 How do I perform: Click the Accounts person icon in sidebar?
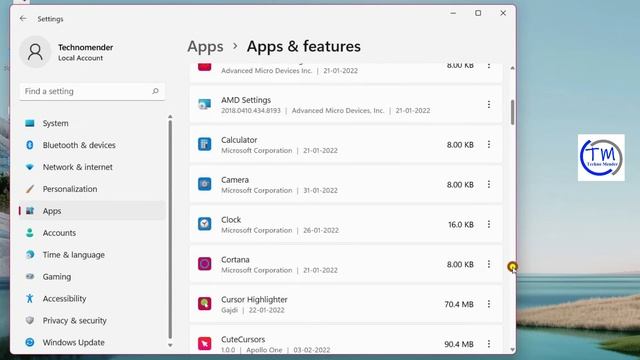coord(30,233)
